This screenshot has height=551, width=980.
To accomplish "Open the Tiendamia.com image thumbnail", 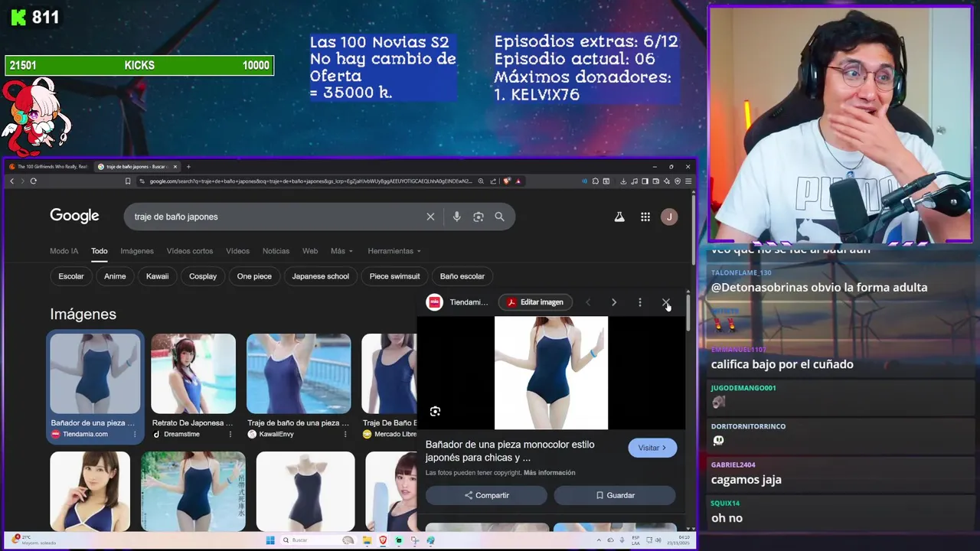I will point(96,373).
